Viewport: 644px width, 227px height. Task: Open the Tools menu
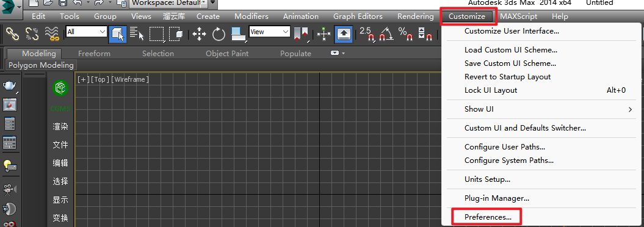(x=70, y=16)
